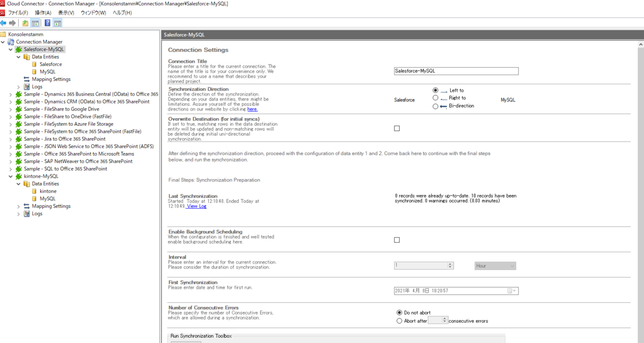This screenshot has width=644, height=343.
Task: Click icon of Sample - SQL to Office 365 SharePoint
Action: tap(19, 169)
